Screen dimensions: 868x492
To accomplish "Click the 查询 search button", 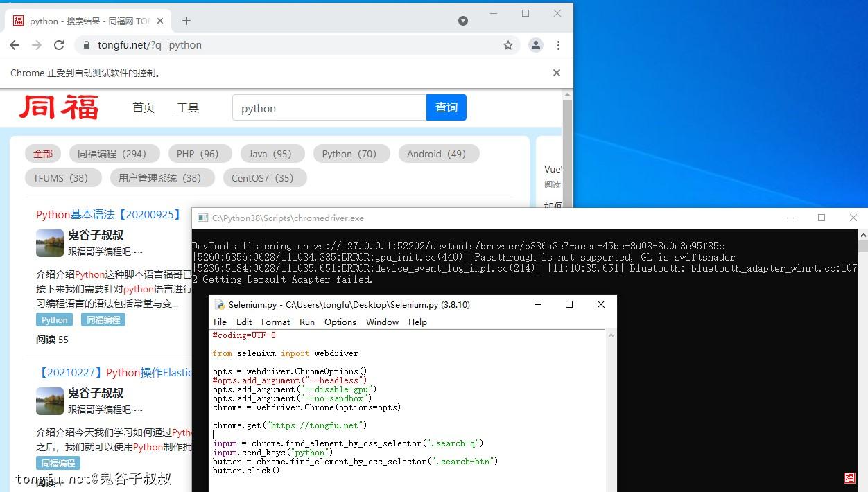I will 446,107.
